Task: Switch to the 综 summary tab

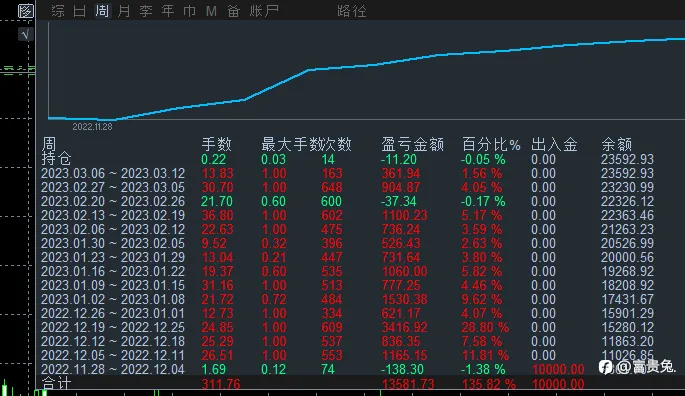Action: [58, 10]
